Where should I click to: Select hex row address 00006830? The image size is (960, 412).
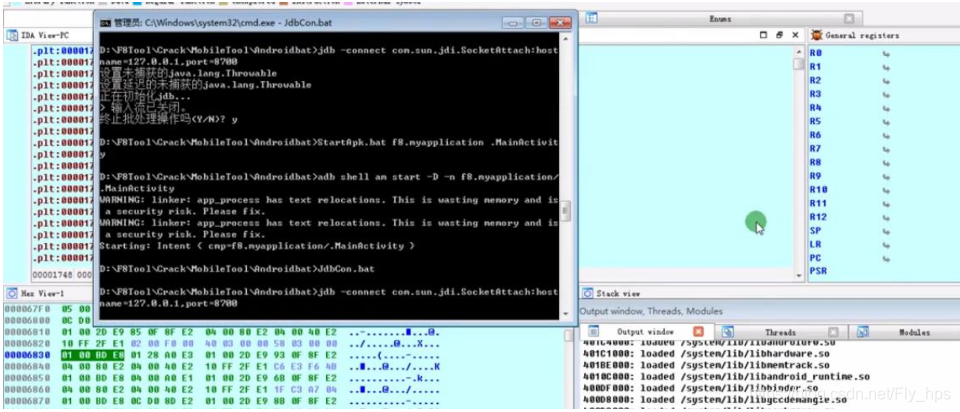coord(27,354)
